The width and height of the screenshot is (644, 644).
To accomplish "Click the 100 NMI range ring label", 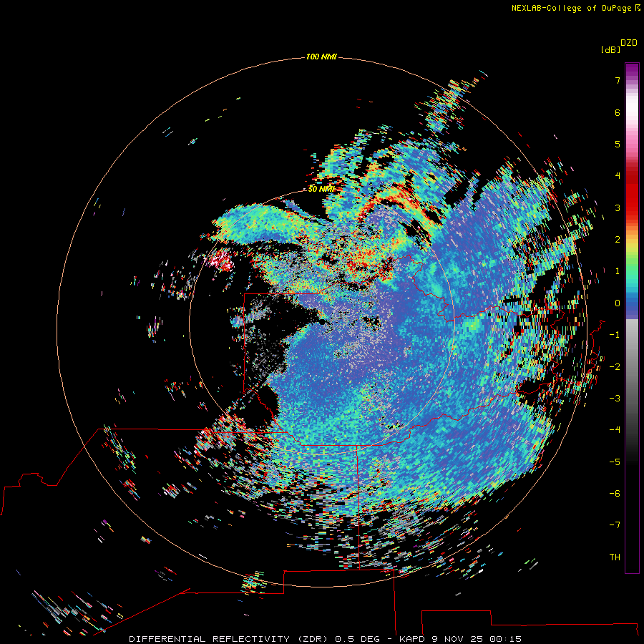I will point(321,57).
